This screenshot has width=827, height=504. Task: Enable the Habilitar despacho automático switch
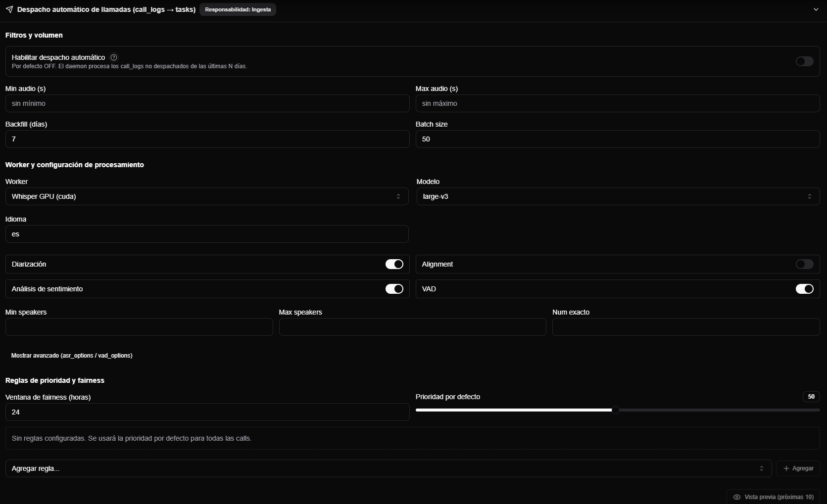805,61
